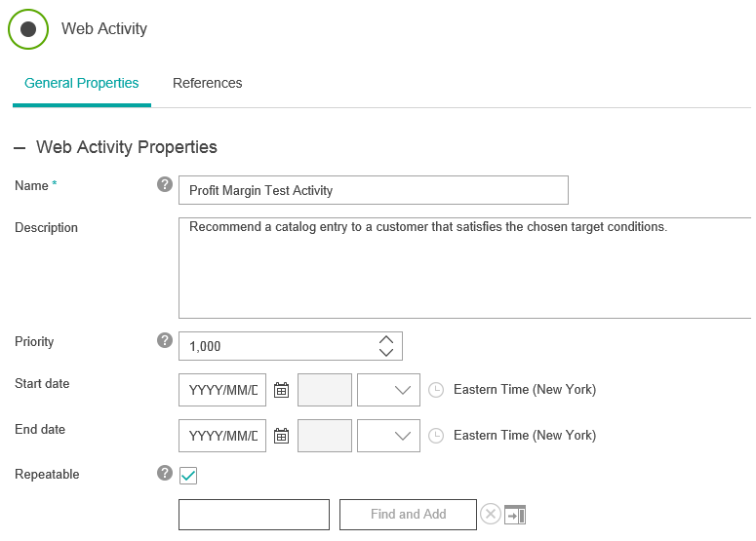Open the Start date time dropdown
This screenshot has width=756, height=541.
(x=389, y=390)
